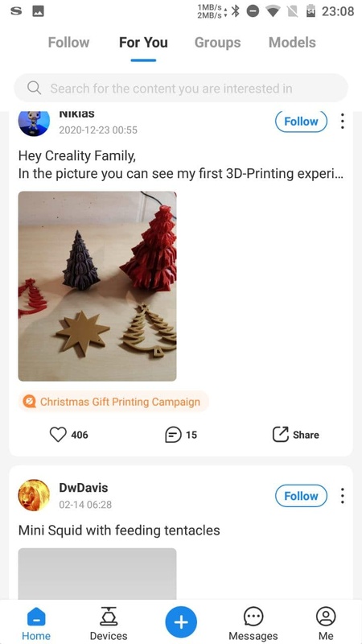Share the Christmas tree post

295,435
